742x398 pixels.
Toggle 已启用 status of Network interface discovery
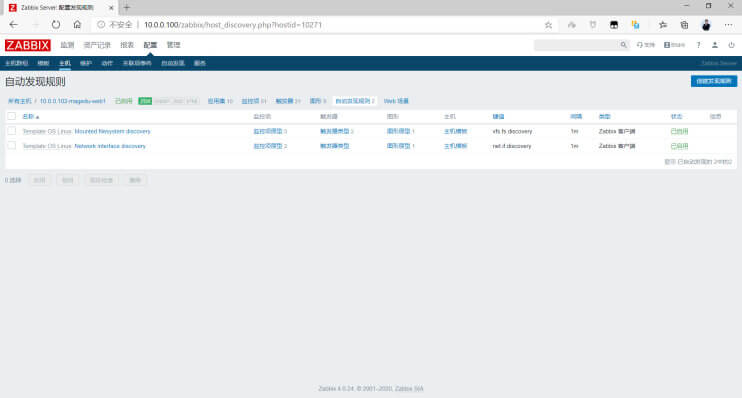point(679,146)
